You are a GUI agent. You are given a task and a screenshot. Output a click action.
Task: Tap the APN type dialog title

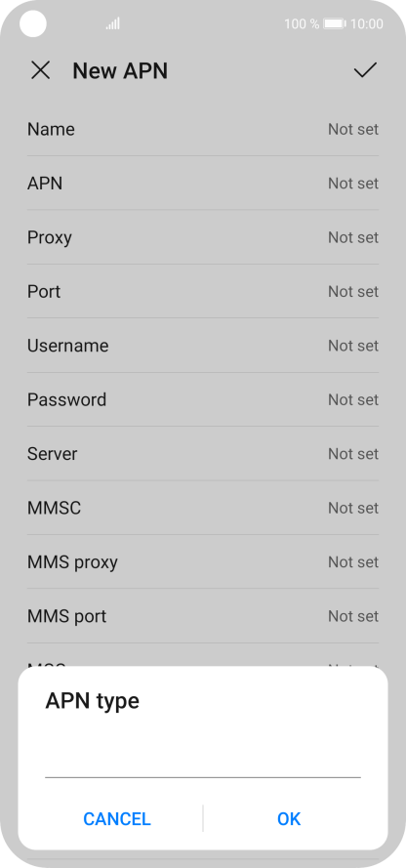point(93,701)
